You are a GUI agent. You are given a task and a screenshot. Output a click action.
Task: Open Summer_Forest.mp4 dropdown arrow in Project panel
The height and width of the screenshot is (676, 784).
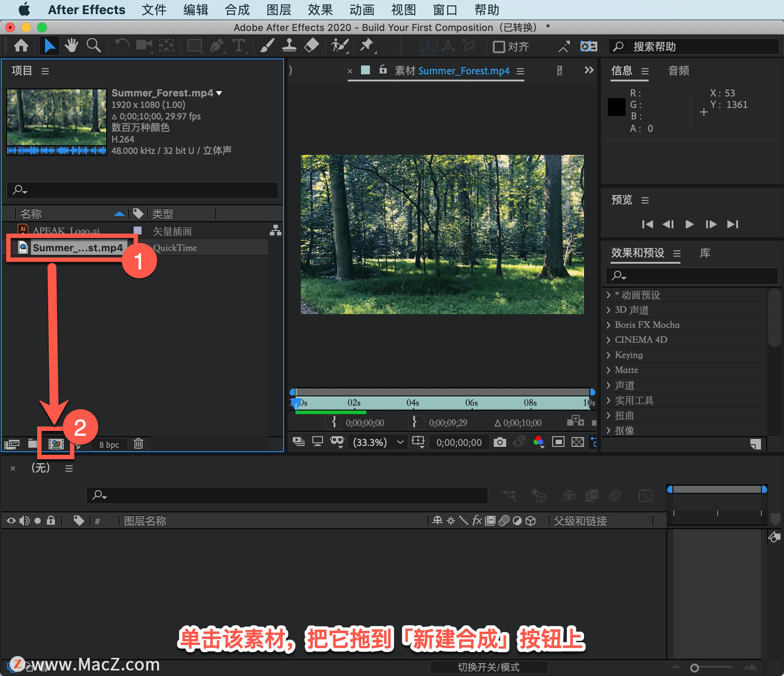(x=219, y=93)
